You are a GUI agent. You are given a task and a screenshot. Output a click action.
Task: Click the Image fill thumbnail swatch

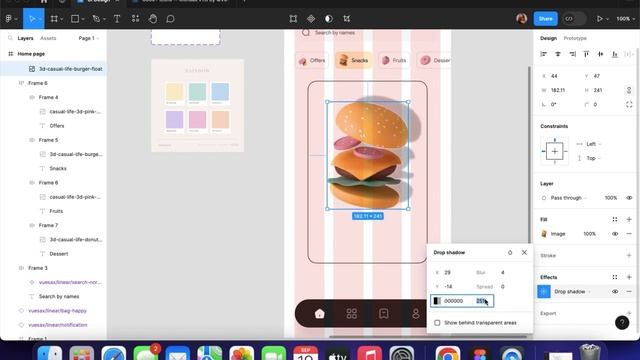544,234
